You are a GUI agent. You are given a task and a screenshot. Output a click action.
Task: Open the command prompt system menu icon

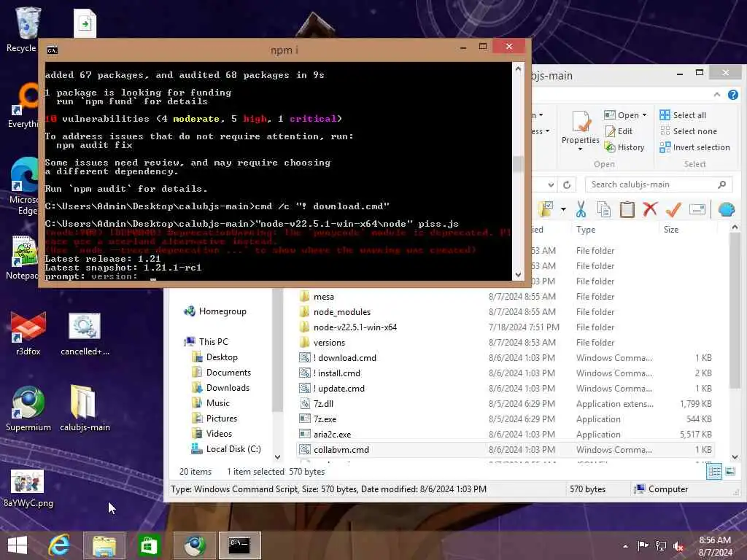[53, 50]
